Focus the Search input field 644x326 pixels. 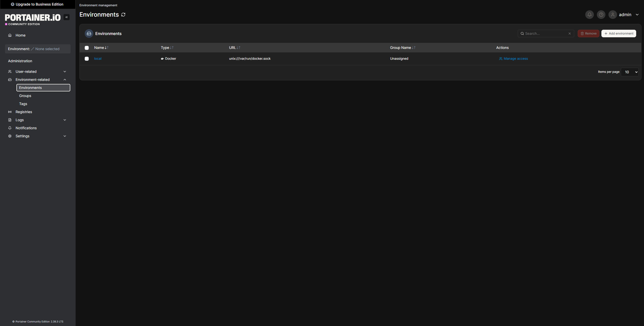pos(546,34)
